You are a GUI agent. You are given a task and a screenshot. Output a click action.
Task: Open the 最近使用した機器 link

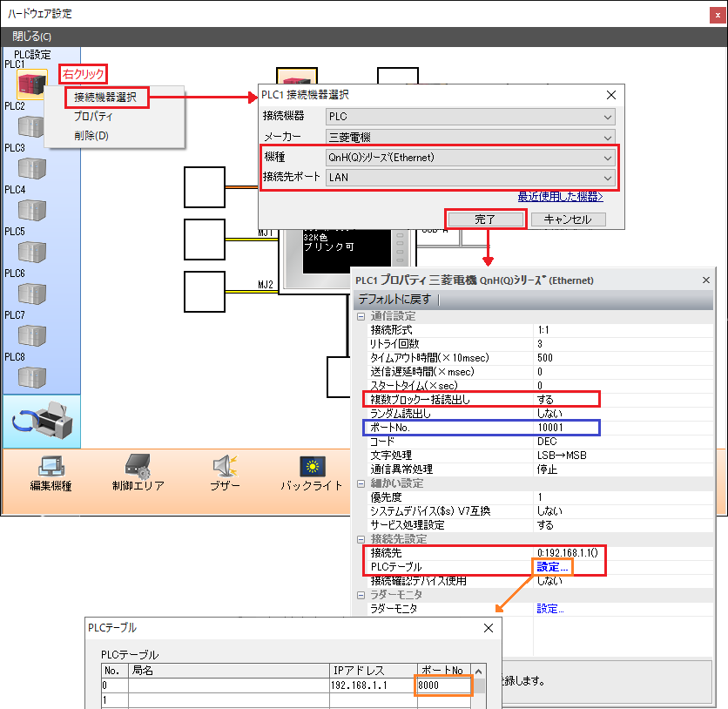click(x=560, y=196)
